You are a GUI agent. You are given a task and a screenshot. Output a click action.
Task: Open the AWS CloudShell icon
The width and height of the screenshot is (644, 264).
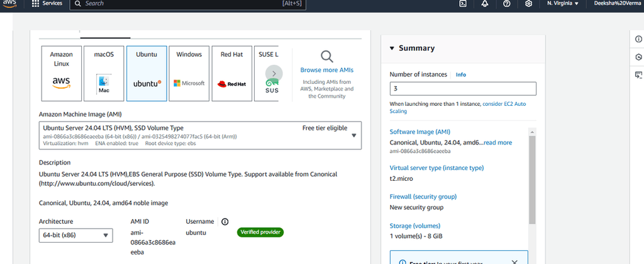click(x=462, y=4)
